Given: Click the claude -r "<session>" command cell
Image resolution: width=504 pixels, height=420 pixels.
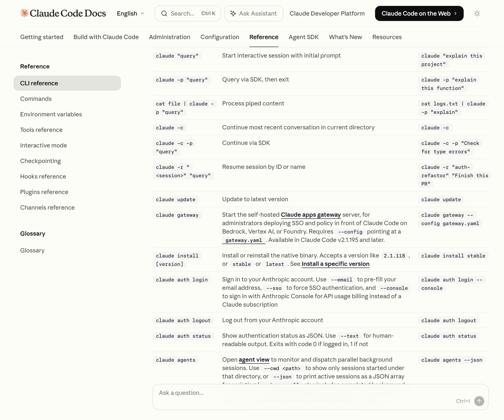Looking at the screenshot, I should 183,171.
